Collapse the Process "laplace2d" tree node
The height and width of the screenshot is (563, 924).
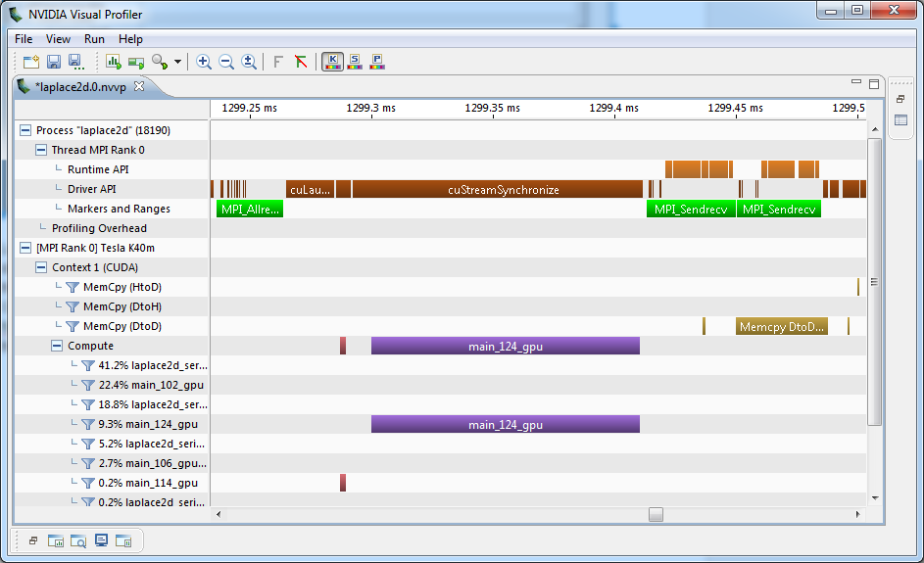point(25,130)
